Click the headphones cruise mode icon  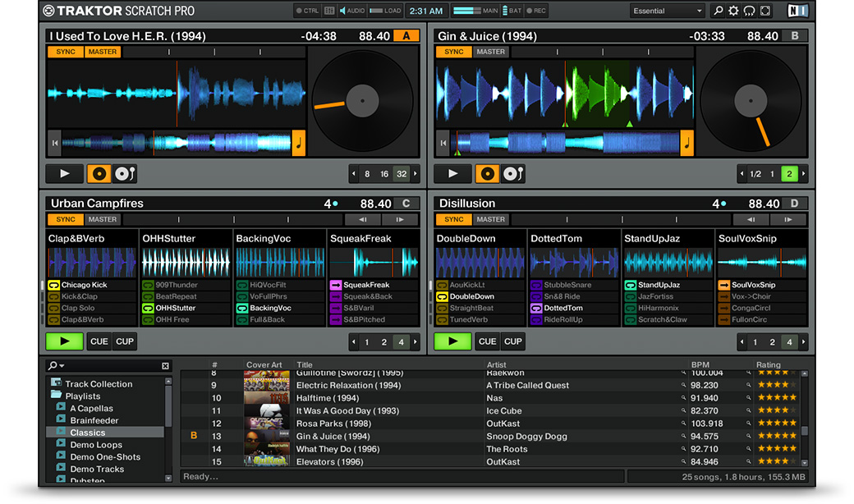point(749,11)
